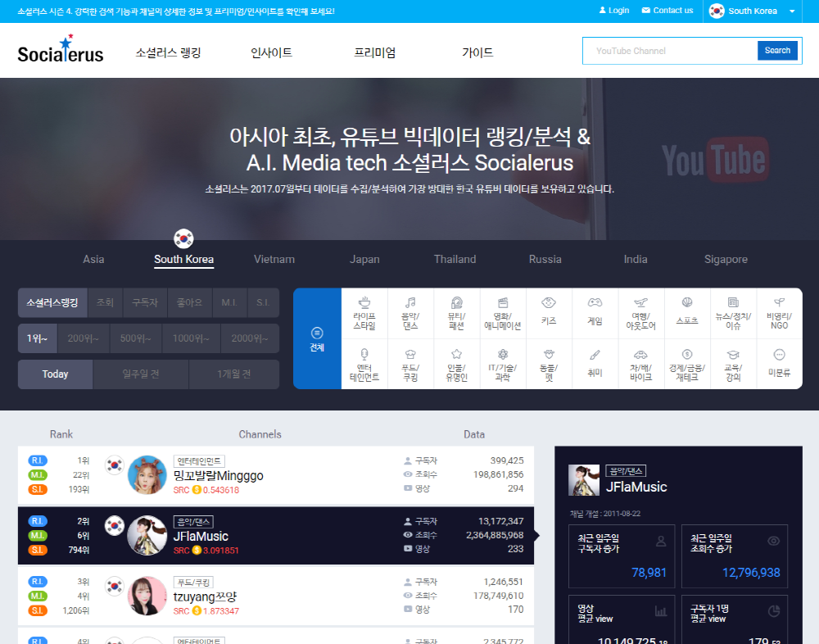The width and height of the screenshot is (819, 644).
Task: Switch rank range to 200위~
Action: (83, 338)
